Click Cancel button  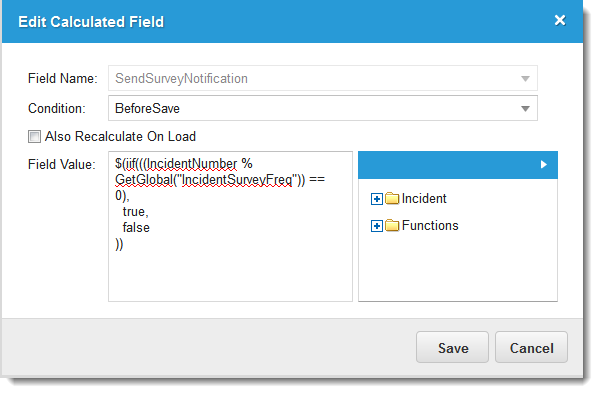(531, 347)
